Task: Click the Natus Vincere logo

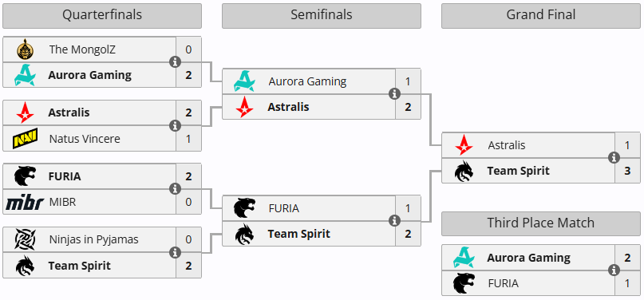Action: pos(25,138)
